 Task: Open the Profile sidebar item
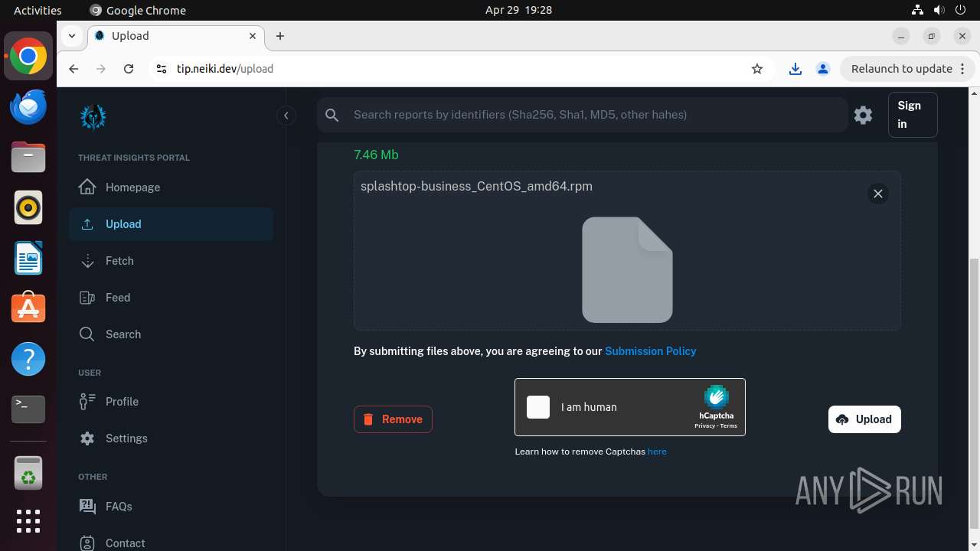171,402
